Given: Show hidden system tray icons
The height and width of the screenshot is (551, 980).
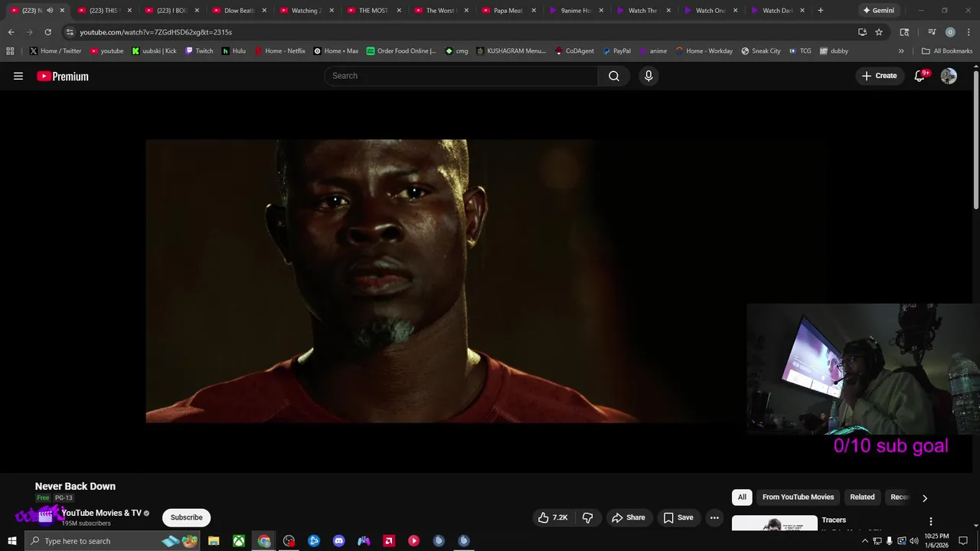Looking at the screenshot, I should [x=865, y=541].
